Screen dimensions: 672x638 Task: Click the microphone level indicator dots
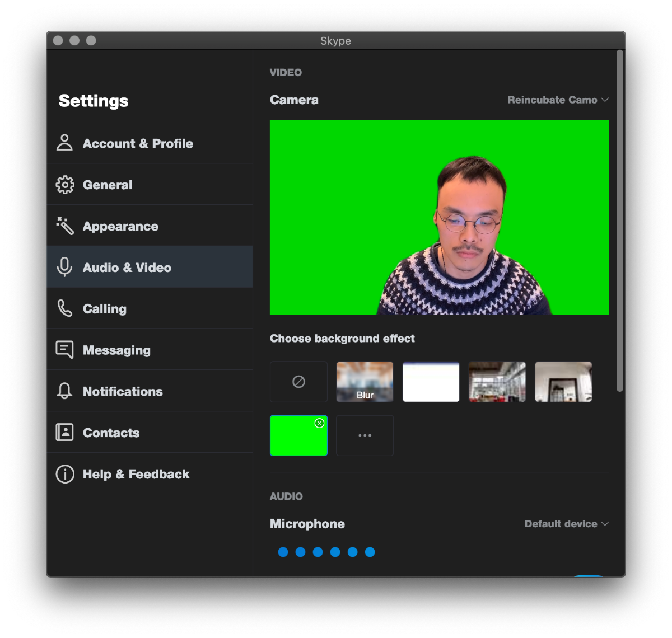tap(326, 552)
